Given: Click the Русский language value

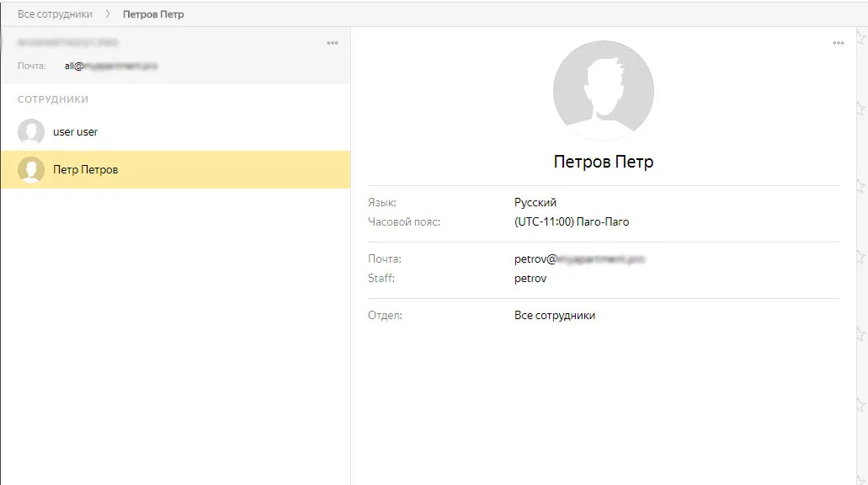Looking at the screenshot, I should click(535, 202).
